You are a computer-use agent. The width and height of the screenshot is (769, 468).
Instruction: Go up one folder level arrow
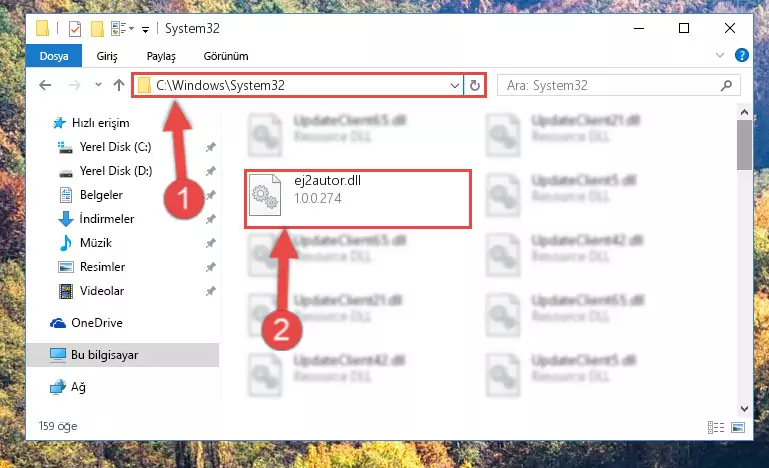coord(119,85)
